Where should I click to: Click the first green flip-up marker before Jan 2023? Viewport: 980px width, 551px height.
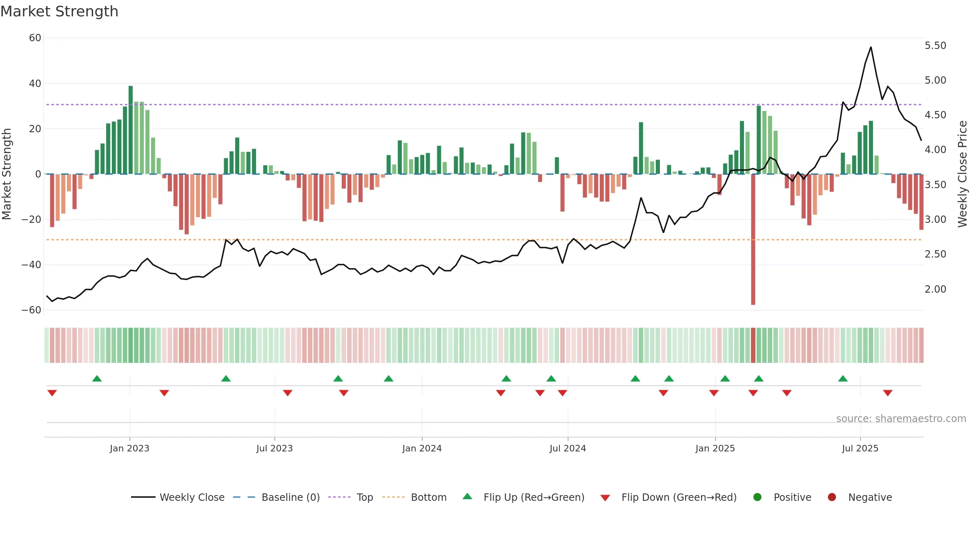(x=97, y=378)
